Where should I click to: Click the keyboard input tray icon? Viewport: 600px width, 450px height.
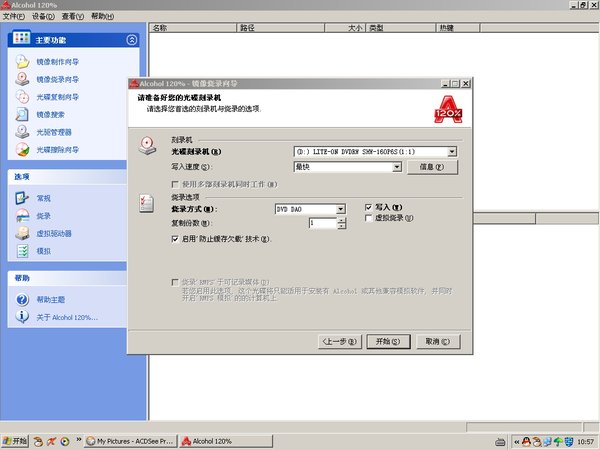click(500, 442)
